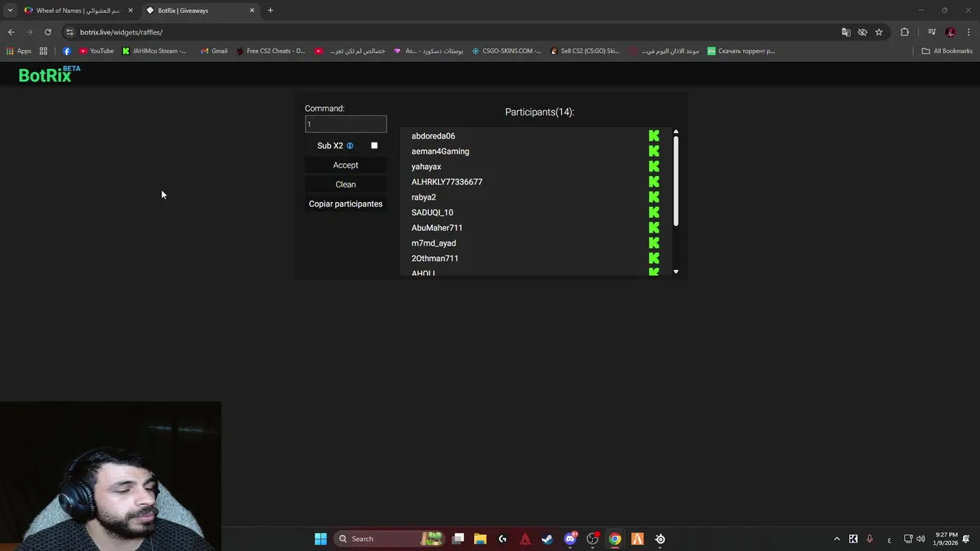Open SteelSeries app from the taskbar
Image resolution: width=980 pixels, height=551 pixels.
pos(660,539)
